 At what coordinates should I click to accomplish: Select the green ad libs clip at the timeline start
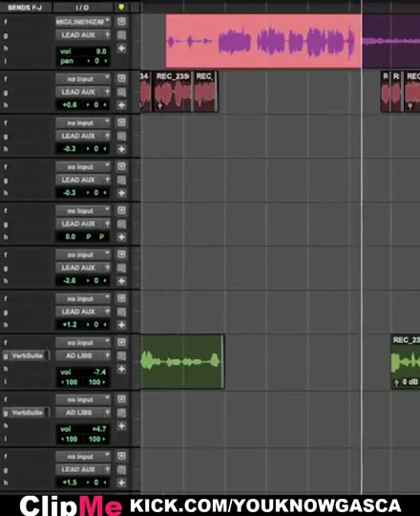coord(182,362)
